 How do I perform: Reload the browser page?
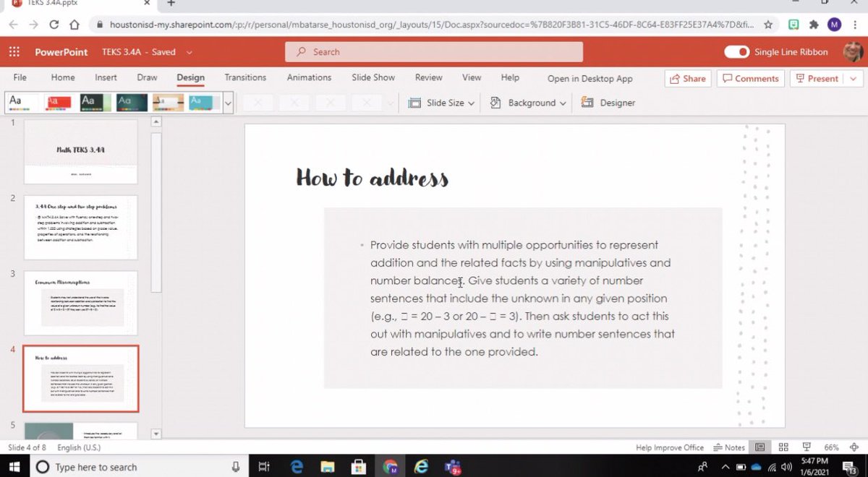pos(54,25)
